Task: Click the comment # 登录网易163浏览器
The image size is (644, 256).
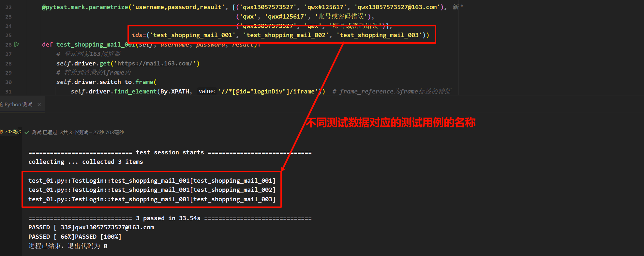Action: [88, 54]
